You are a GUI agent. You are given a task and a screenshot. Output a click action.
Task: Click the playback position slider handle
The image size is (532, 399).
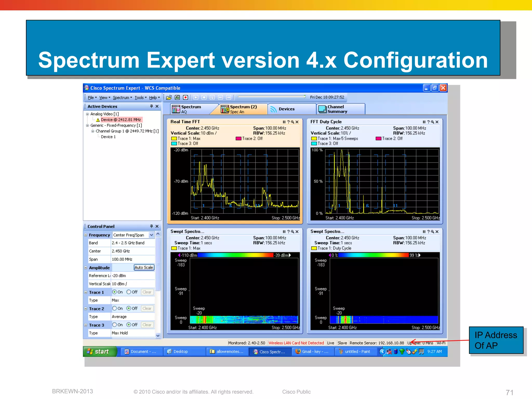click(304, 97)
